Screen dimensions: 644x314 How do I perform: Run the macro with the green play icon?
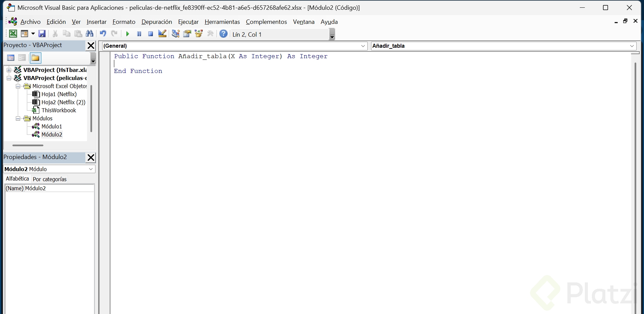tap(128, 34)
